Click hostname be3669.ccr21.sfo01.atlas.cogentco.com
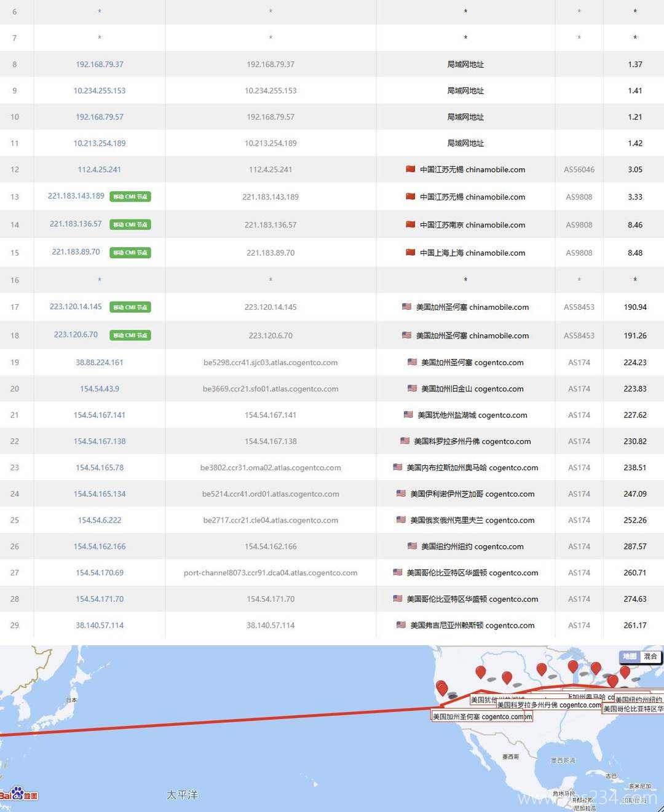 [x=271, y=388]
